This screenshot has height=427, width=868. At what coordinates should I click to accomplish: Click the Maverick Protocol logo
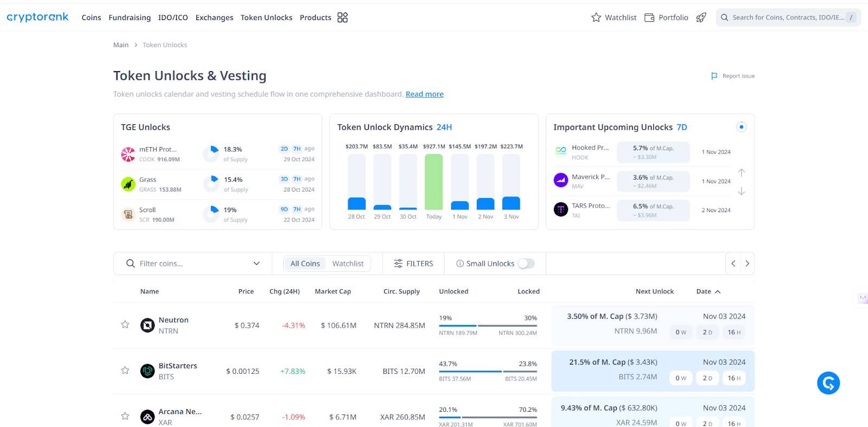[x=561, y=180]
